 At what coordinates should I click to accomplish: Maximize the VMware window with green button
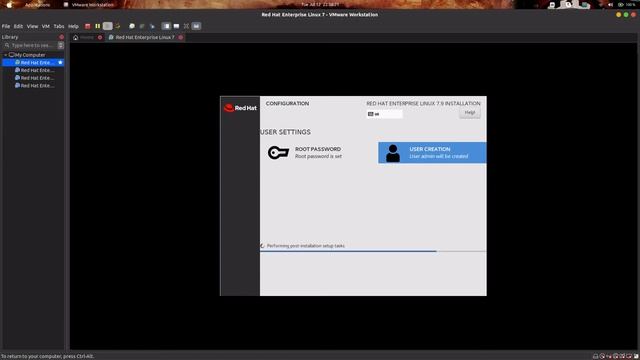(x=626, y=15)
